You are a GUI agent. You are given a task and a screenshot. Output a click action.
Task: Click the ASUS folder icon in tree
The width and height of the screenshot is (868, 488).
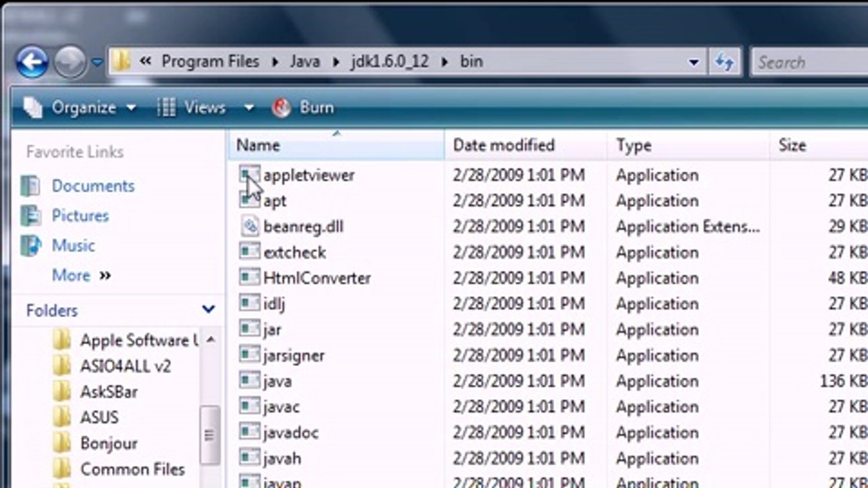(x=62, y=418)
